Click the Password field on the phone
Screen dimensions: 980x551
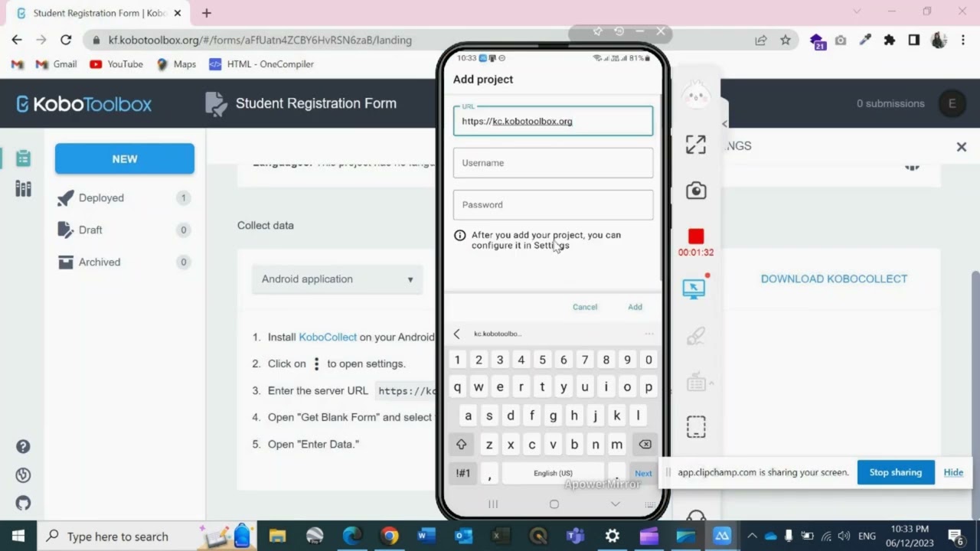(x=553, y=205)
